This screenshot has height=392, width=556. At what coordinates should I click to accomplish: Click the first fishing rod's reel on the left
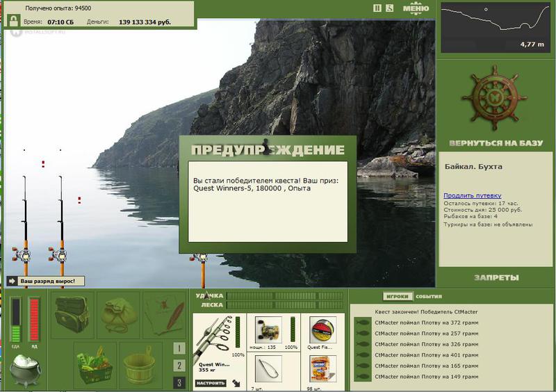point(23,254)
